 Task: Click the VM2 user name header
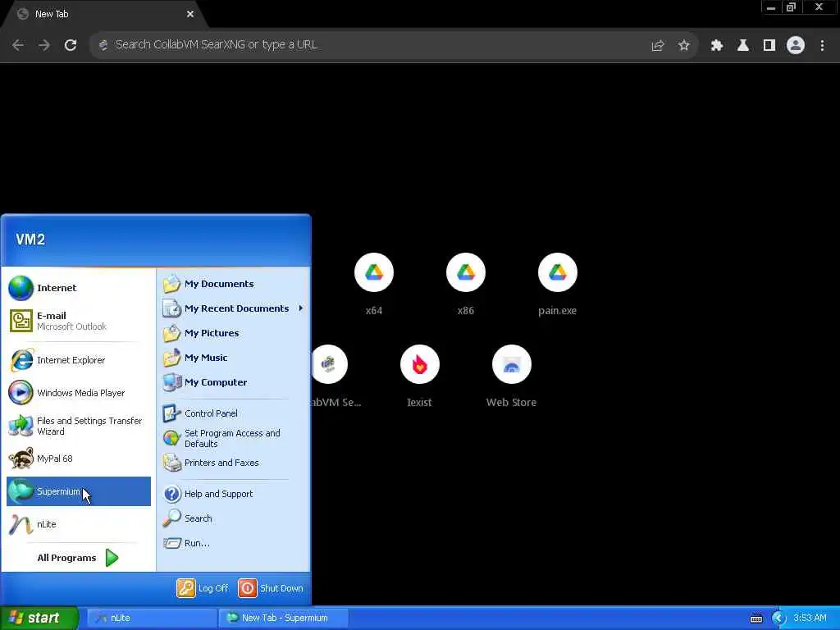pyautogui.click(x=30, y=240)
